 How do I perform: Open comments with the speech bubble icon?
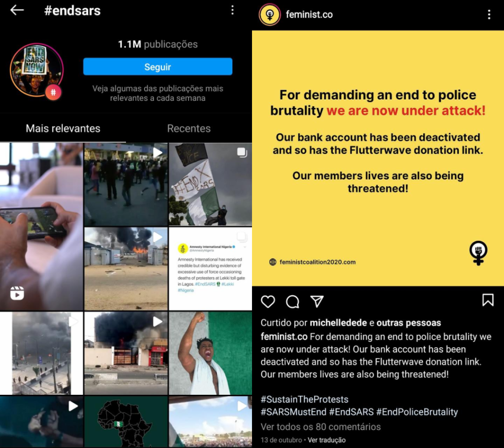pyautogui.click(x=292, y=301)
